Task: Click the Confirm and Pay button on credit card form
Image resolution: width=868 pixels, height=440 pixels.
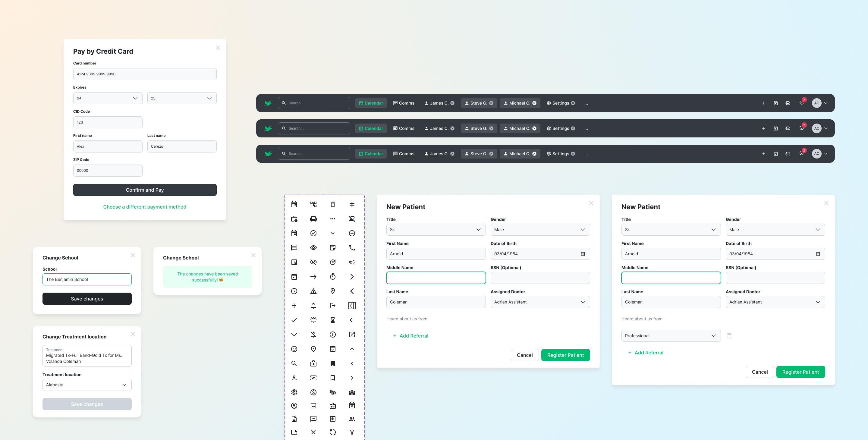Action: [x=145, y=190]
